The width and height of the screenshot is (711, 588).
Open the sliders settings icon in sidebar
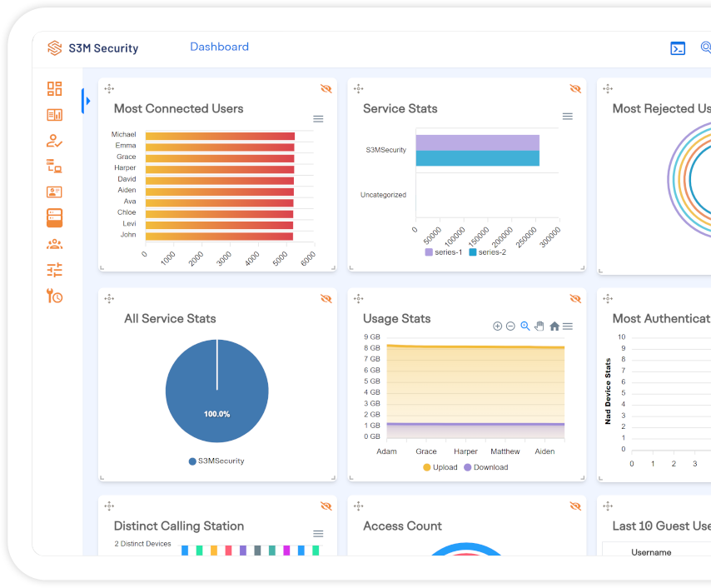(55, 270)
